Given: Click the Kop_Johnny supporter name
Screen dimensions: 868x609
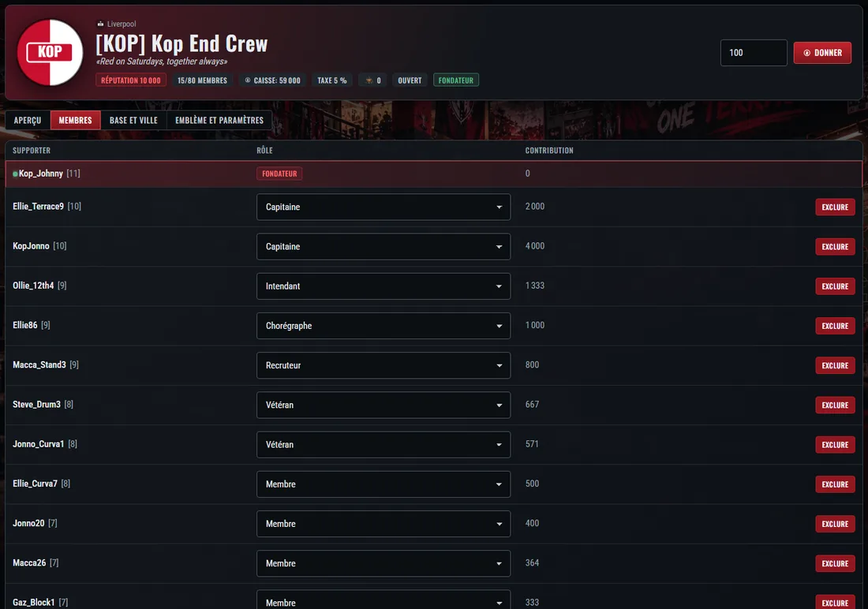Looking at the screenshot, I should [x=41, y=174].
